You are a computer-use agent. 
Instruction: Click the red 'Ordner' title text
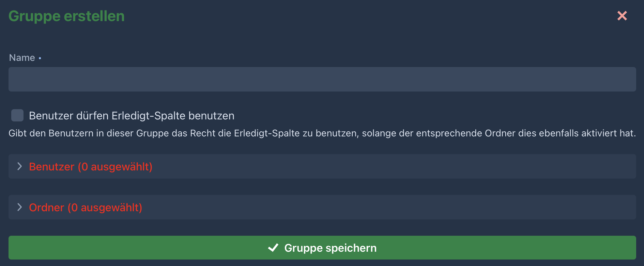pos(47,207)
